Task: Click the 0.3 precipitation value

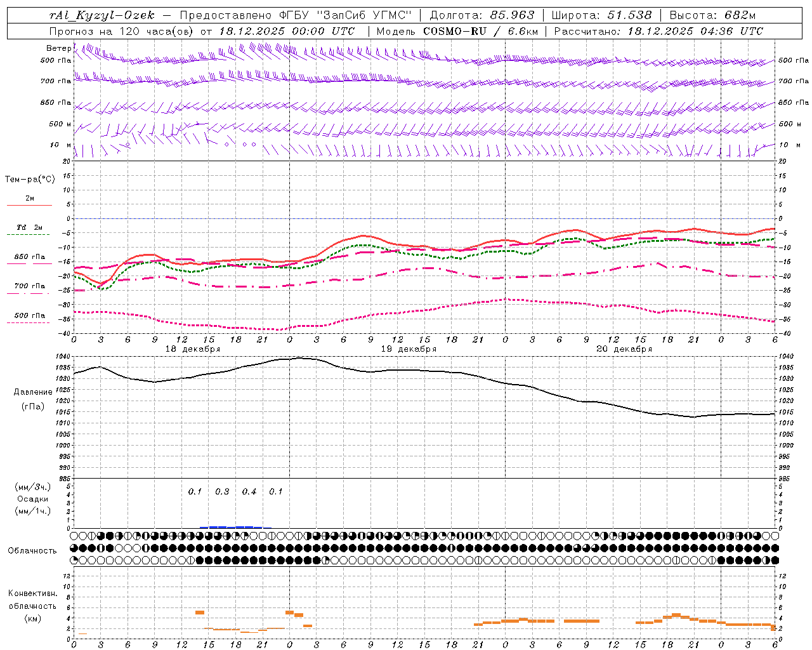Action: (222, 492)
